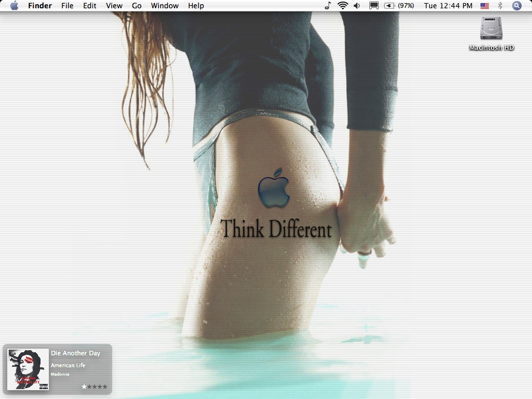Open the Edit menu
Screen dimensions: 532x399
[x=89, y=6]
